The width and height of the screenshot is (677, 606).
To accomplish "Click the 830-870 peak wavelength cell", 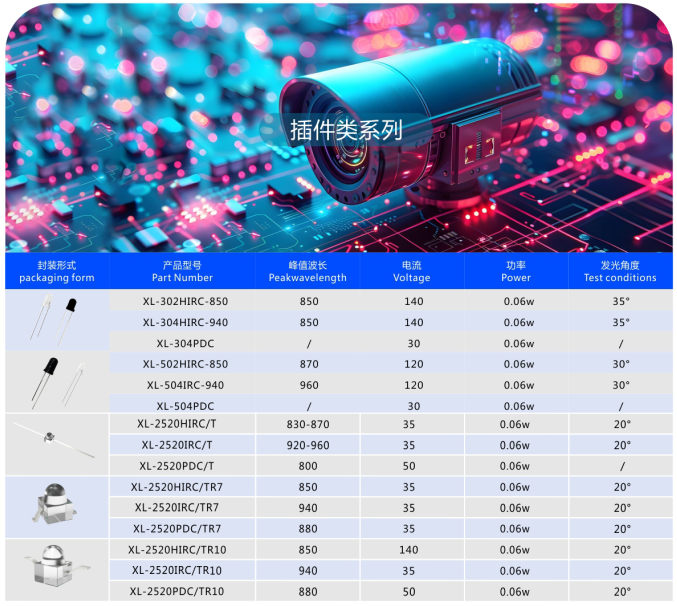I will pos(308,425).
